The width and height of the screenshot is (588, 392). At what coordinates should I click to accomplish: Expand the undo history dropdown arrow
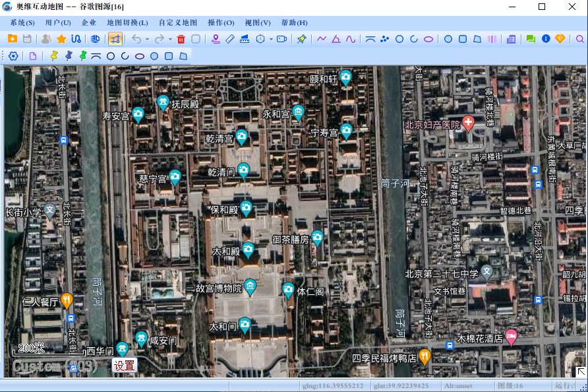(x=147, y=39)
